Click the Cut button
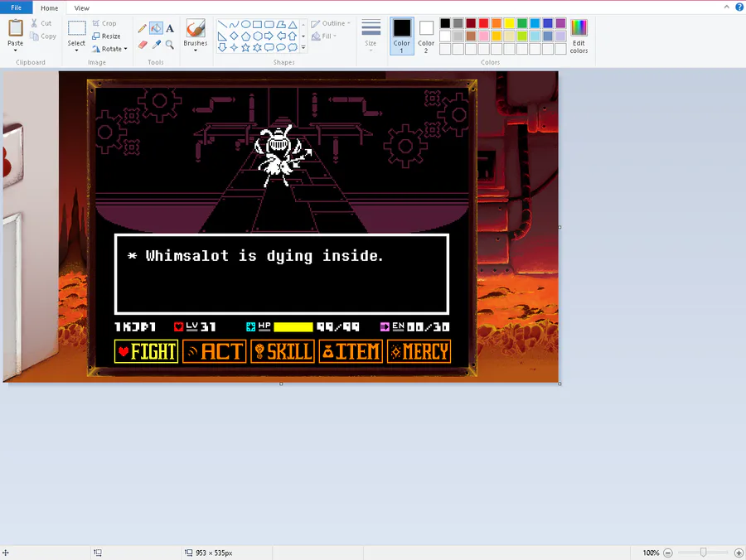 (x=41, y=23)
